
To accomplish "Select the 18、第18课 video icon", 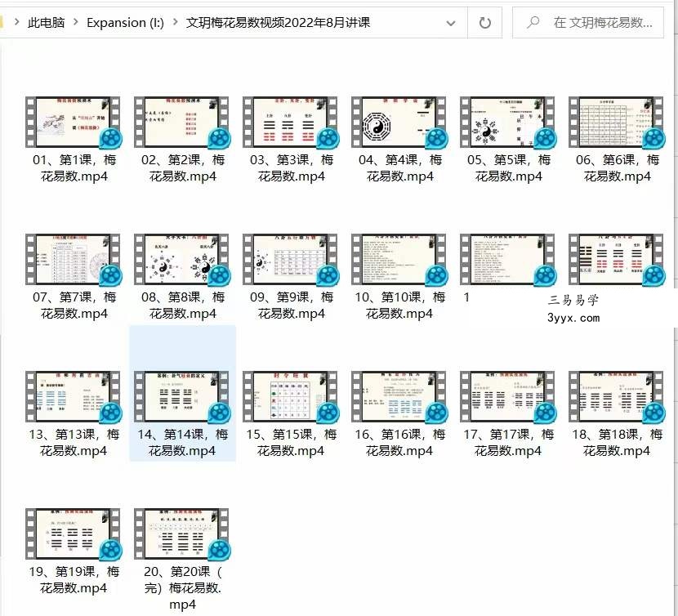I will pyautogui.click(x=616, y=396).
